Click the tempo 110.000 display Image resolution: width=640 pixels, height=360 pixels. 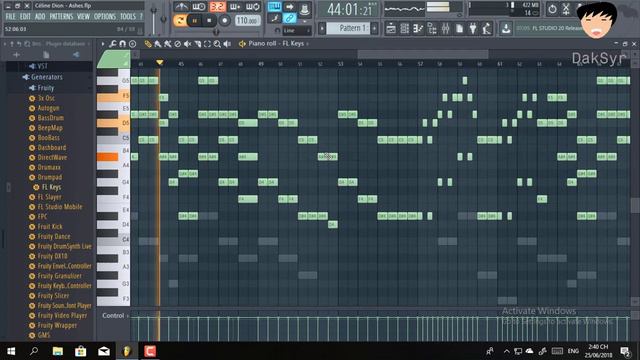[247, 20]
